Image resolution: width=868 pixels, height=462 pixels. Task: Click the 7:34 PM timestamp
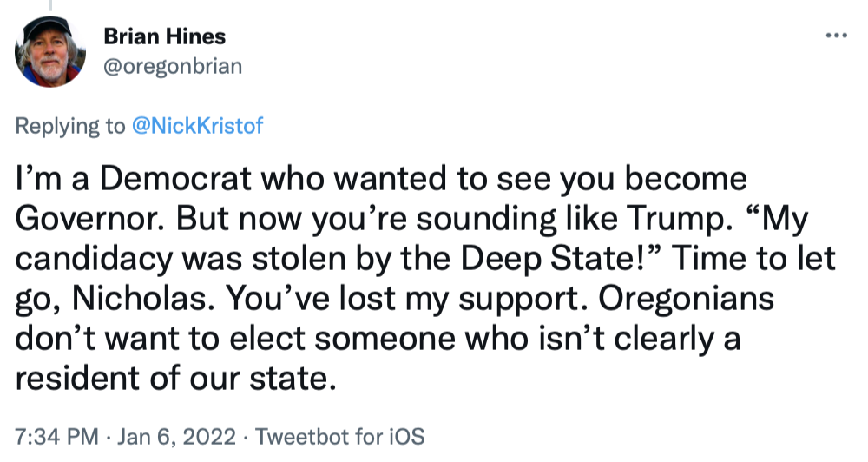coord(50,433)
